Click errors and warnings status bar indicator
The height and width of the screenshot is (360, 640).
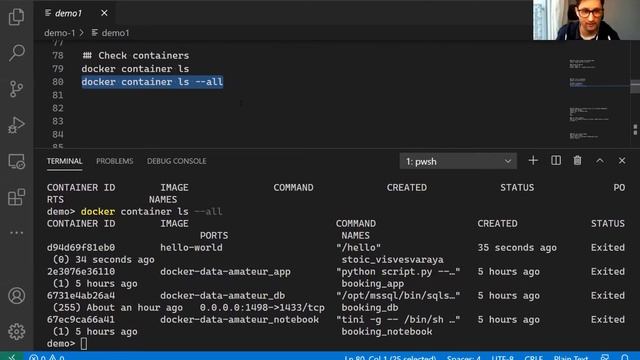pyautogui.click(x=47, y=357)
